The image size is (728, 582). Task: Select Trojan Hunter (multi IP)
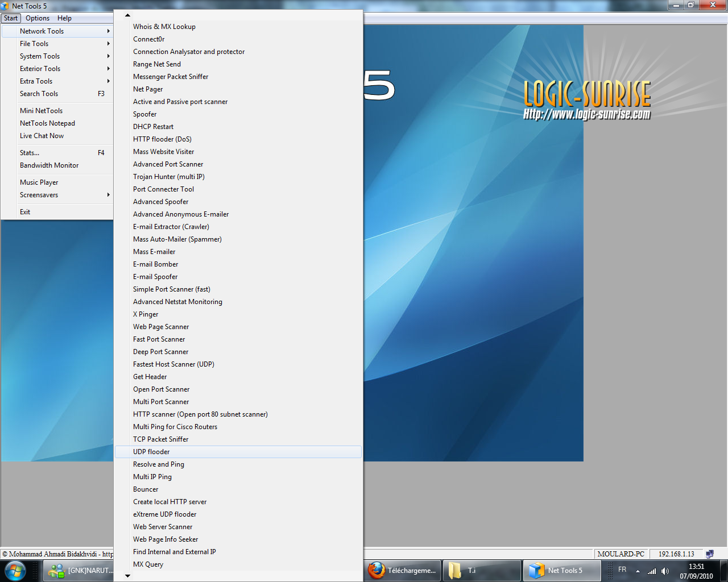[238, 177]
